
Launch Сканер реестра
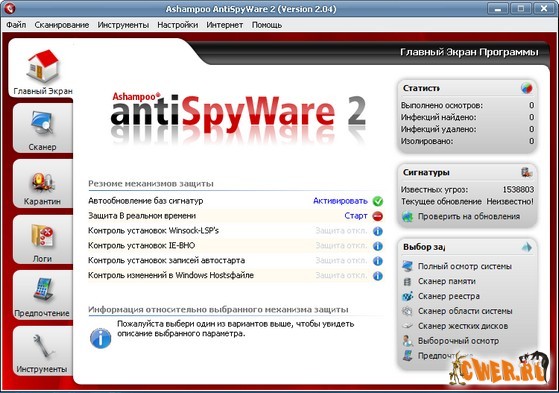pyautogui.click(x=449, y=296)
